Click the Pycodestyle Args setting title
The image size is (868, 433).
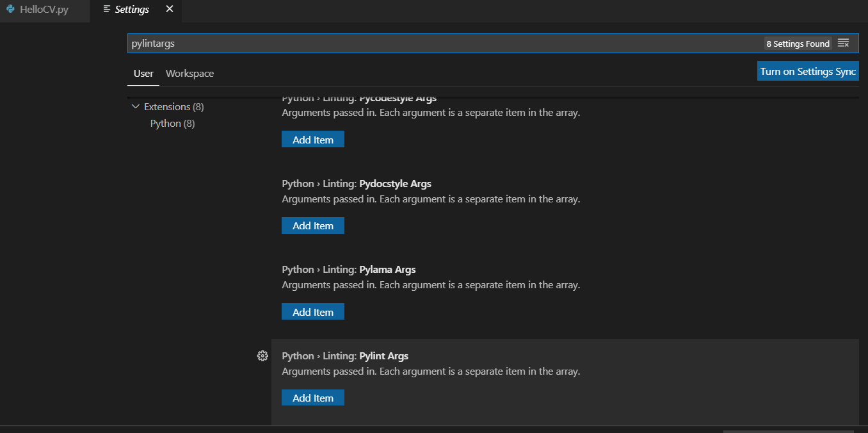359,98
